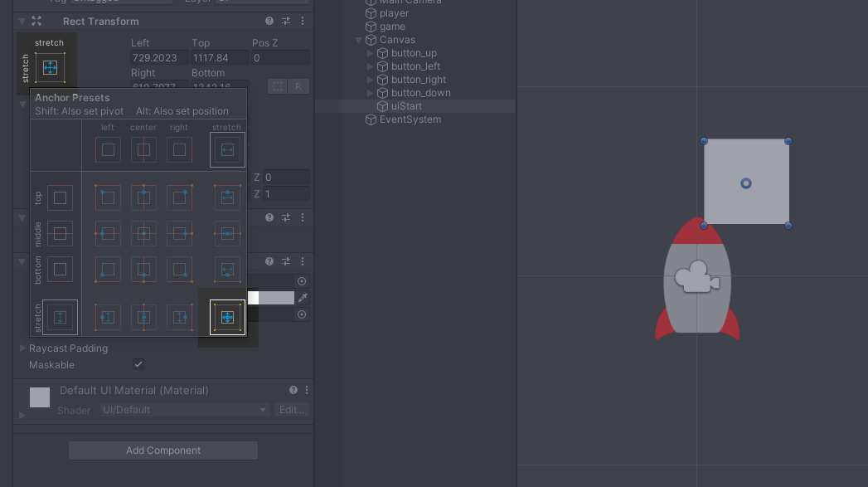This screenshot has height=487, width=868.
Task: Edit the Pos Z value field
Action: coord(280,57)
